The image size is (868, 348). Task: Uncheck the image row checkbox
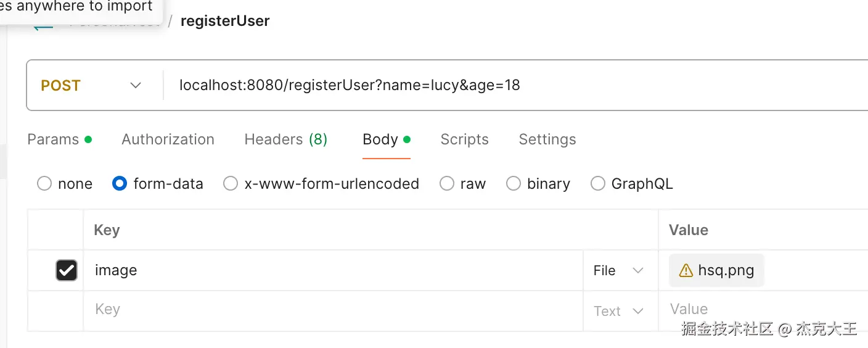[67, 270]
